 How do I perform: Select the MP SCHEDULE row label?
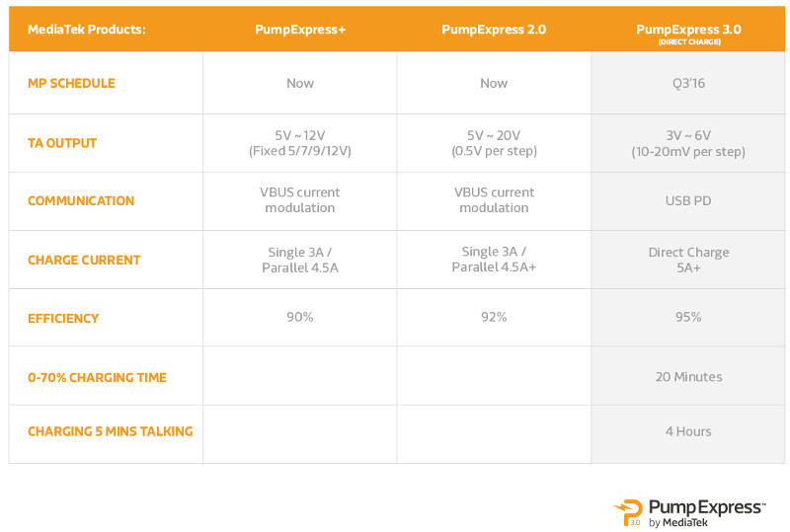pos(71,83)
